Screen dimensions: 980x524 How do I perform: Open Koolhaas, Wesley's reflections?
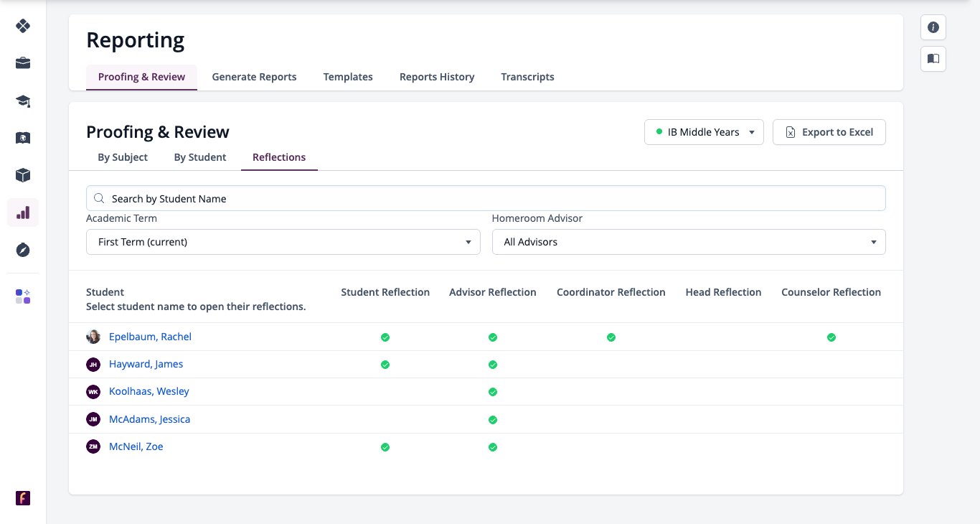tap(149, 391)
